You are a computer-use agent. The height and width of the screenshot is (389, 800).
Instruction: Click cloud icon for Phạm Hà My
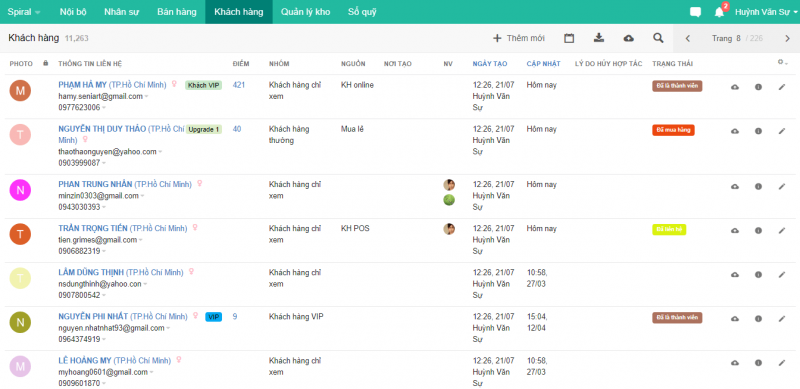(735, 87)
